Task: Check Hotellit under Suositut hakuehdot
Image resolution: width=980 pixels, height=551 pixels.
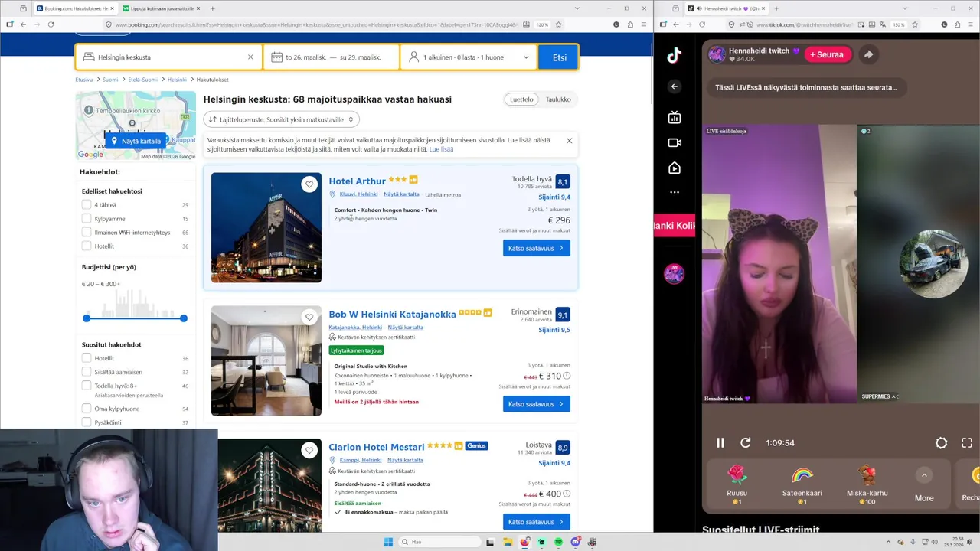Action: 87,358
